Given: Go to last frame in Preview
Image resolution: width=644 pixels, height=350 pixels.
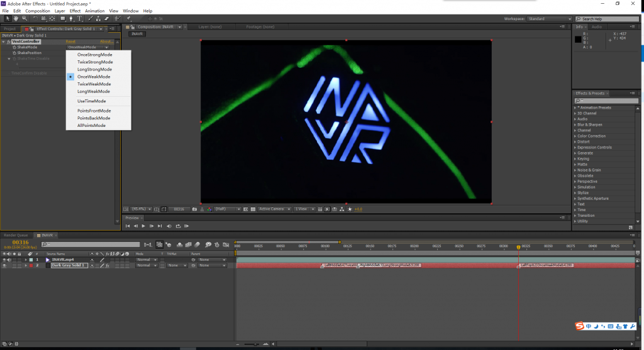Looking at the screenshot, I should [x=160, y=226].
